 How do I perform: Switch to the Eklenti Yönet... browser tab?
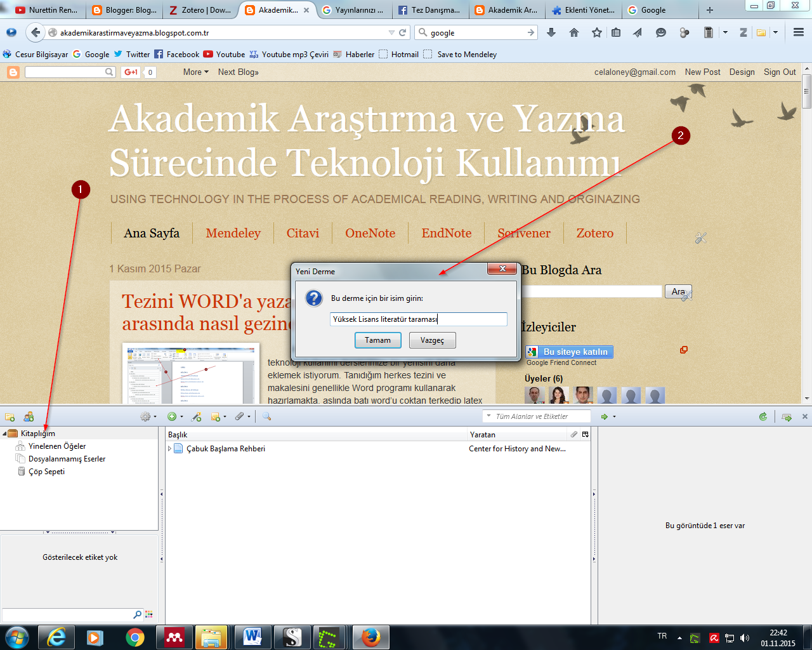tap(583, 10)
